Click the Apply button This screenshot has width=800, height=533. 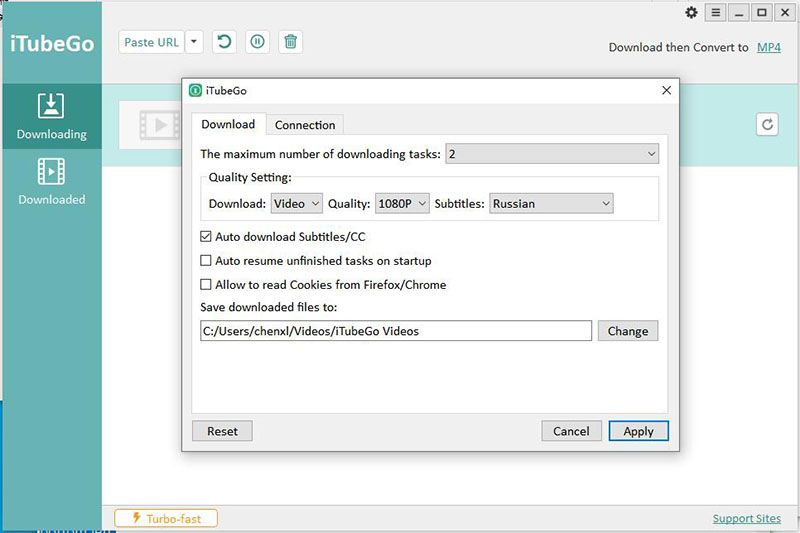click(x=638, y=431)
